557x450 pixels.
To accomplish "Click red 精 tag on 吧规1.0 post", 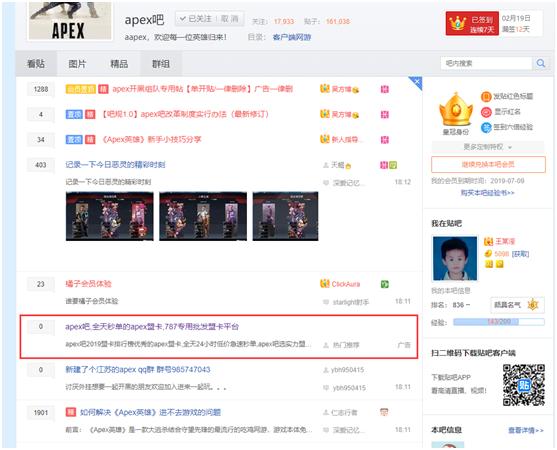I will pos(90,114).
